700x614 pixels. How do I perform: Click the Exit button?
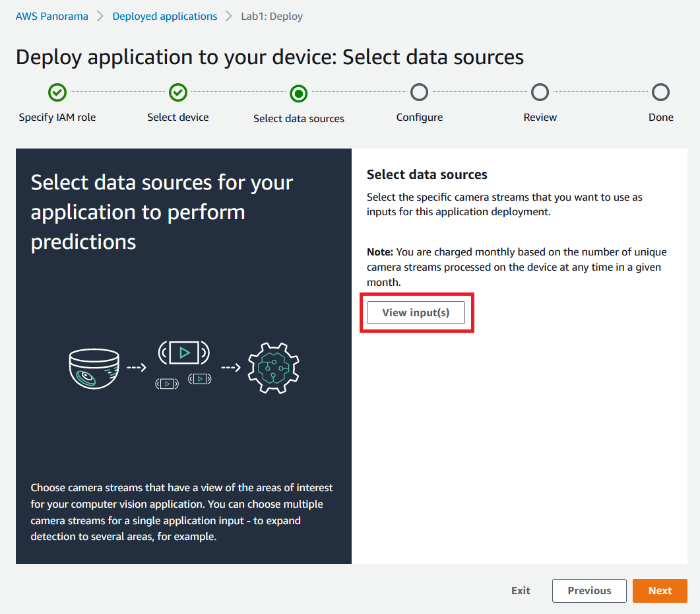point(521,591)
